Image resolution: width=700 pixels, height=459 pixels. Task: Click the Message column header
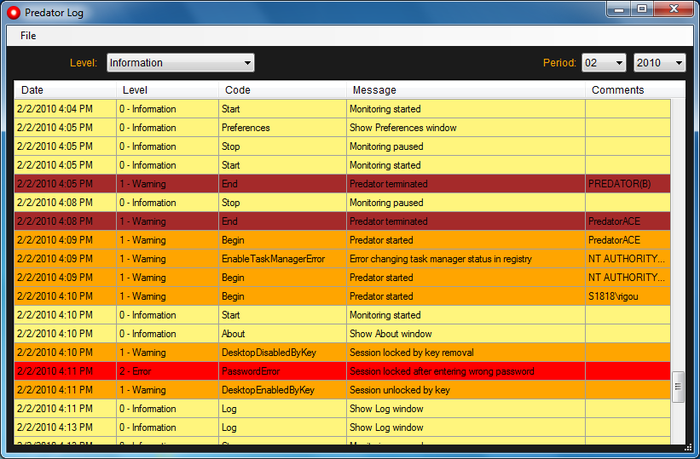(x=466, y=90)
